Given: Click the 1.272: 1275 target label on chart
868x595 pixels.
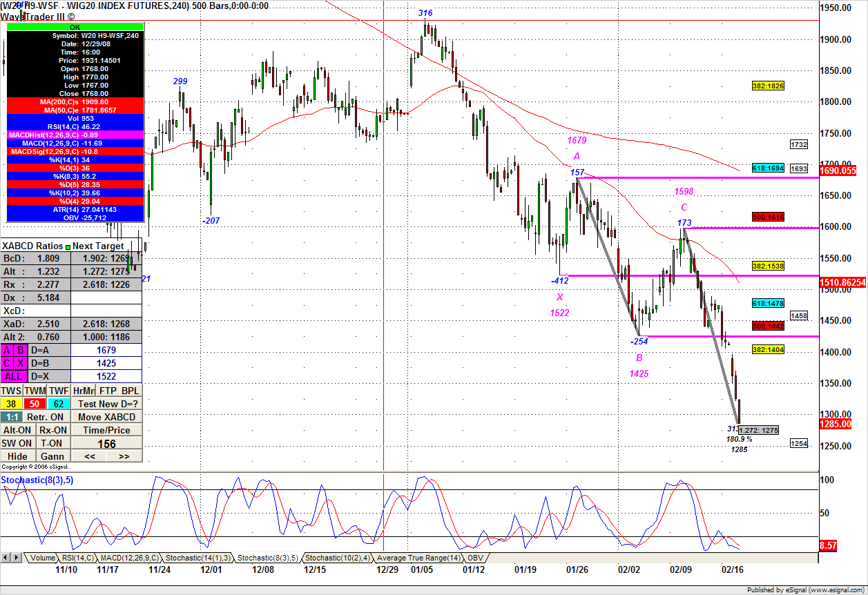Looking at the screenshot, I should [x=758, y=430].
